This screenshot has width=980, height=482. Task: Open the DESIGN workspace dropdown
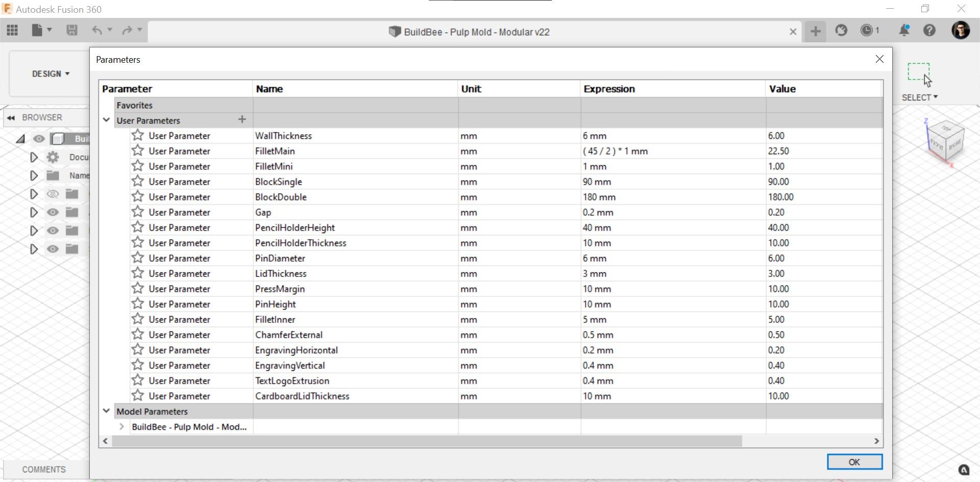click(51, 74)
